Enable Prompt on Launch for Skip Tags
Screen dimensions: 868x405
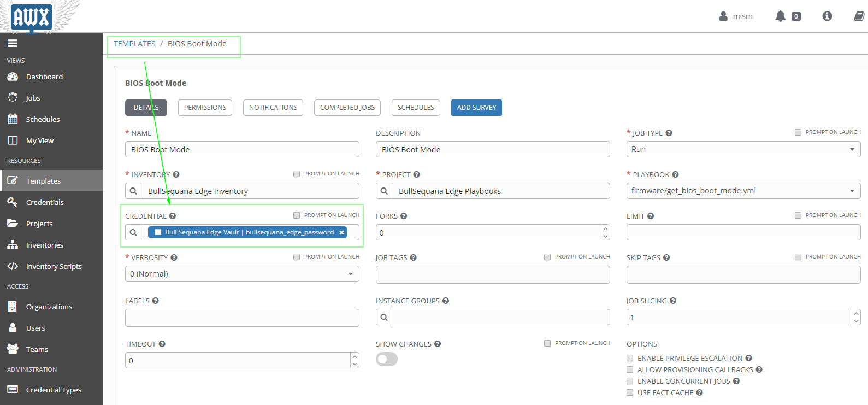point(798,257)
